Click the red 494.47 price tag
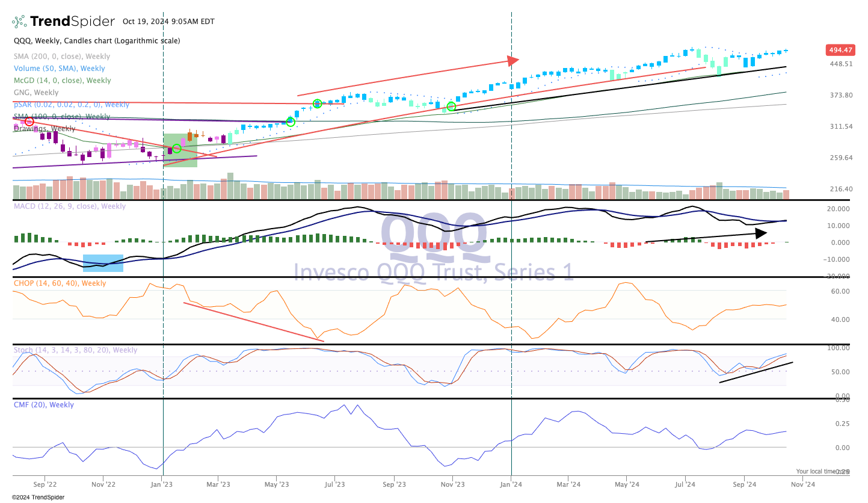Screen dimensions: 868x503 (839, 51)
